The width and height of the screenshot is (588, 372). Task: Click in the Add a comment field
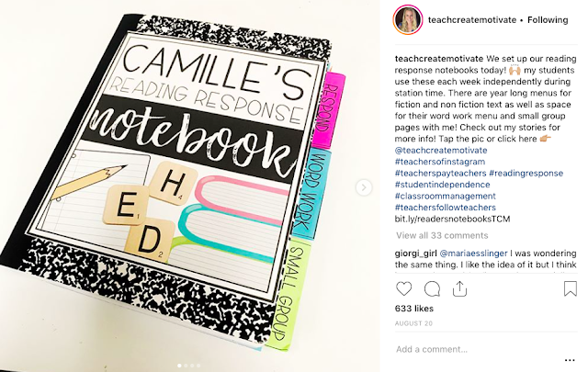coord(476,349)
